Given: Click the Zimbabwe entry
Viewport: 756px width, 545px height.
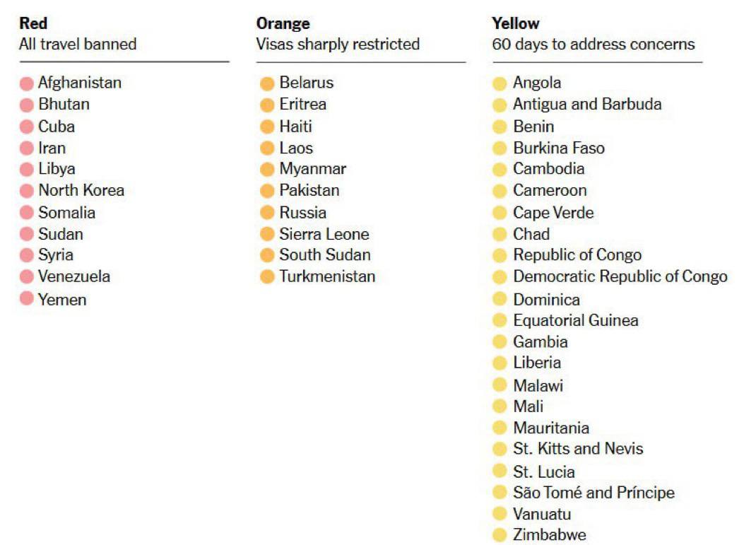Looking at the screenshot, I should point(550,534).
